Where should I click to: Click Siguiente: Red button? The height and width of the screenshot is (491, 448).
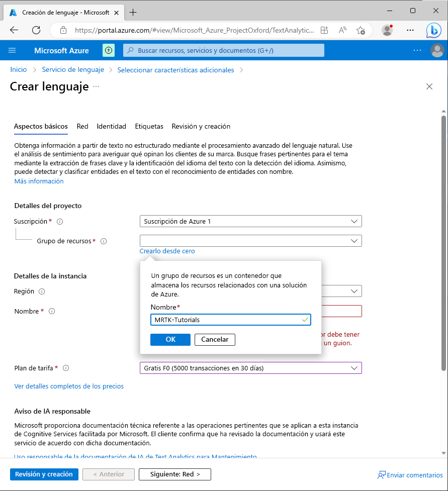point(175,474)
